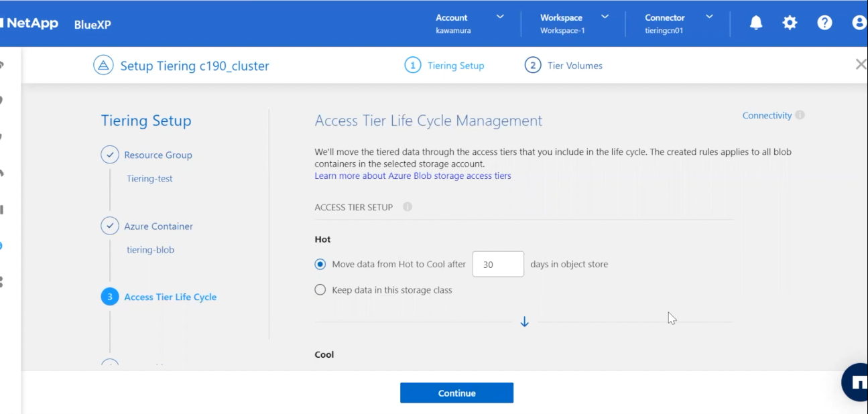Screen dimensions: 868x414
Task: Click the Hot tier heading
Action: 322,239
